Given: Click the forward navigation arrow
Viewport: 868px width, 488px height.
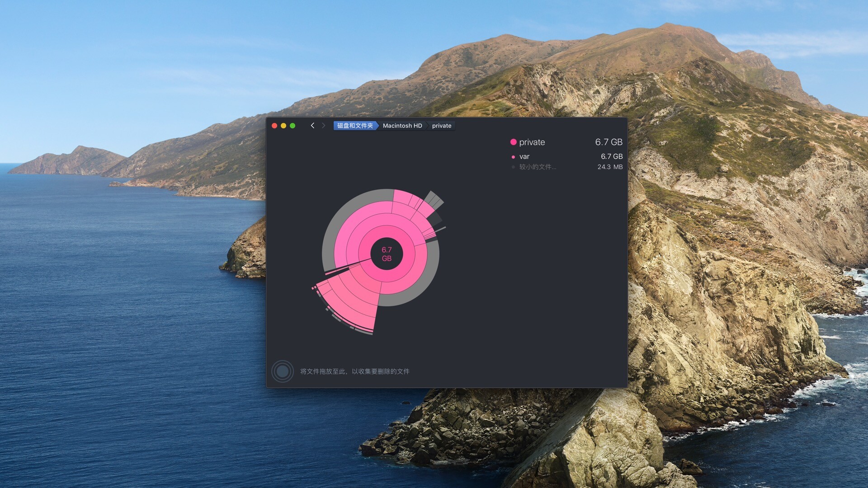Looking at the screenshot, I should (x=323, y=126).
